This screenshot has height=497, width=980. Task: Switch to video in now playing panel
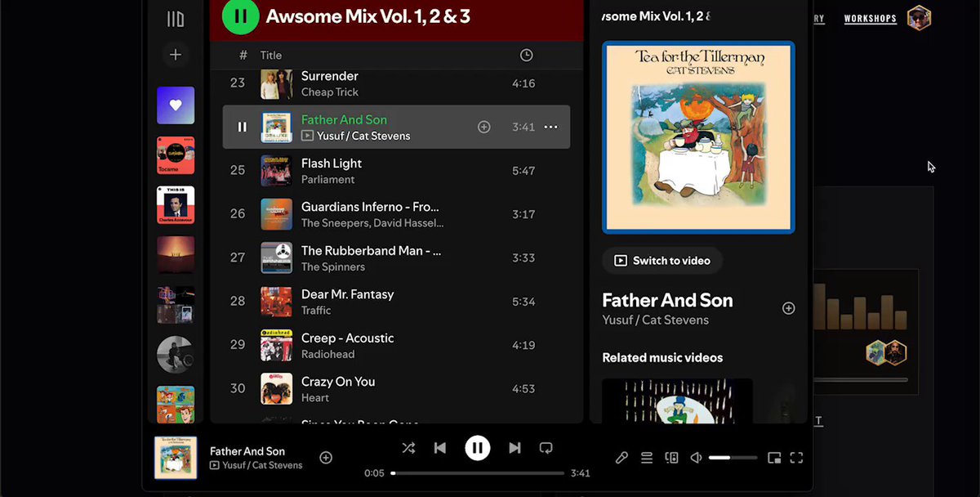pyautogui.click(x=662, y=261)
